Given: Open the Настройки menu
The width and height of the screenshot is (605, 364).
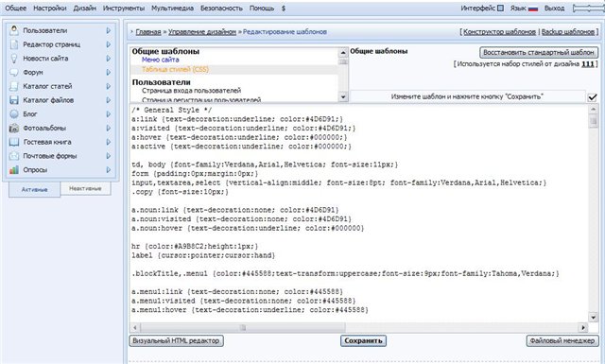Looking at the screenshot, I should tap(50, 9).
